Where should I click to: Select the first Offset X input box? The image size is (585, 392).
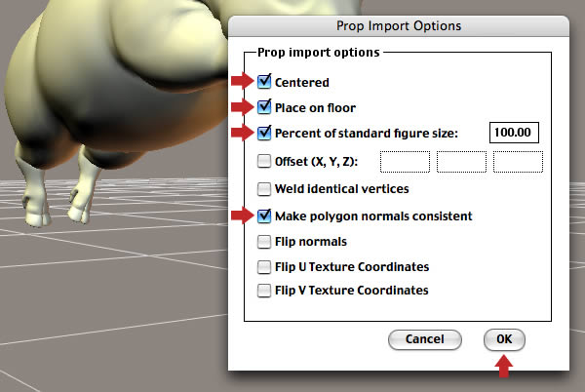tap(406, 162)
